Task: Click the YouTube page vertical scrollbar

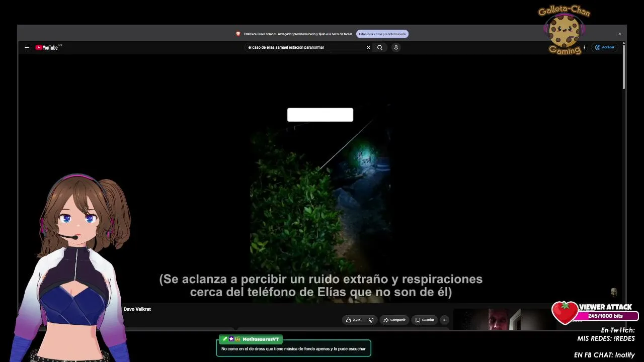Action: pos(624,68)
